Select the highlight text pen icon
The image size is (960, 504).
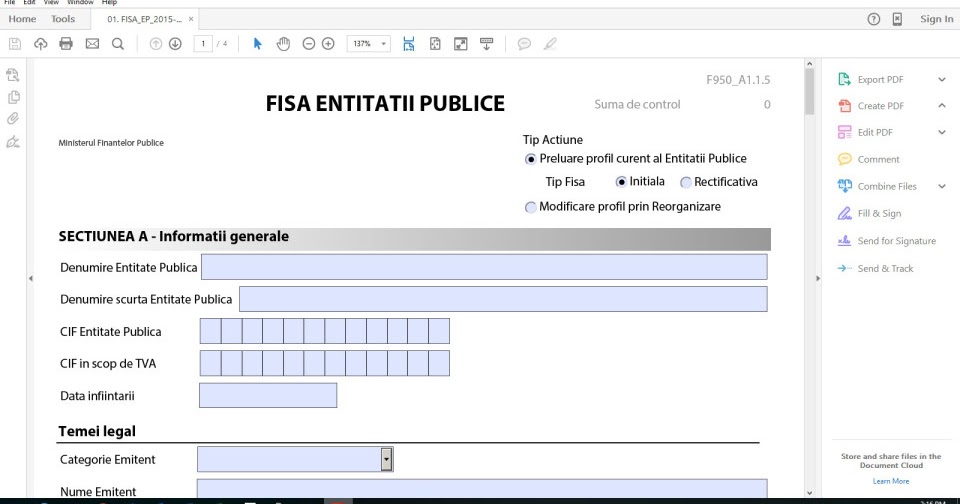tap(550, 43)
